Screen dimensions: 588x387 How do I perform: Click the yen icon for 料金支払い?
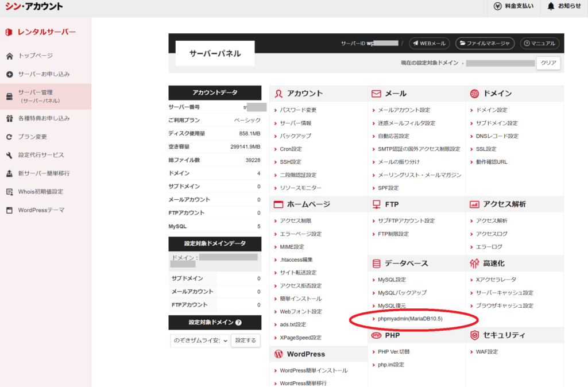tap(497, 6)
